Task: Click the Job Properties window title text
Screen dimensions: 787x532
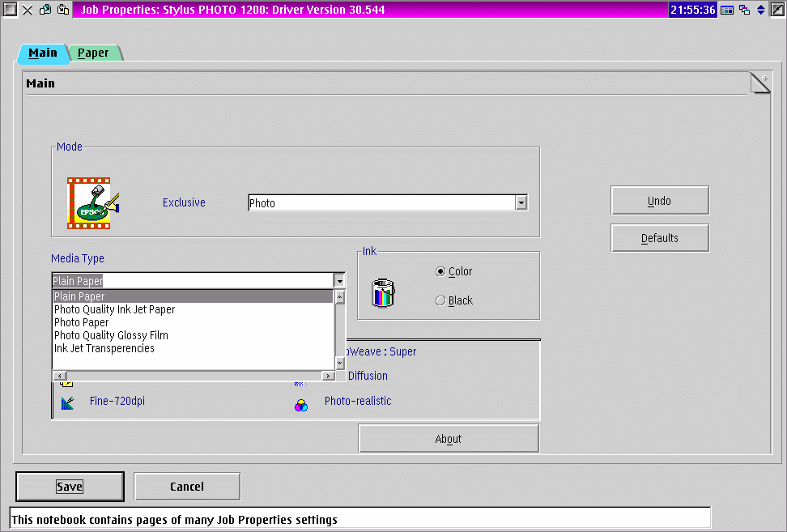Action: [x=233, y=10]
